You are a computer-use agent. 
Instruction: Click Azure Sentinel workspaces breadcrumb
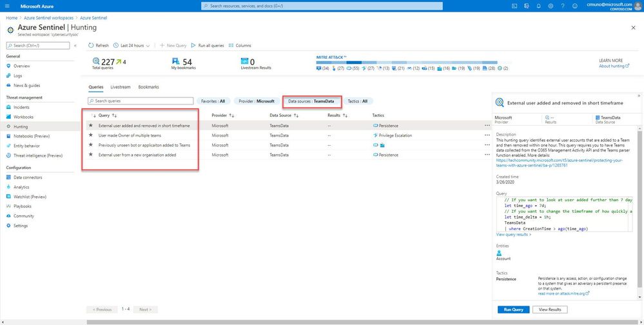pos(48,18)
